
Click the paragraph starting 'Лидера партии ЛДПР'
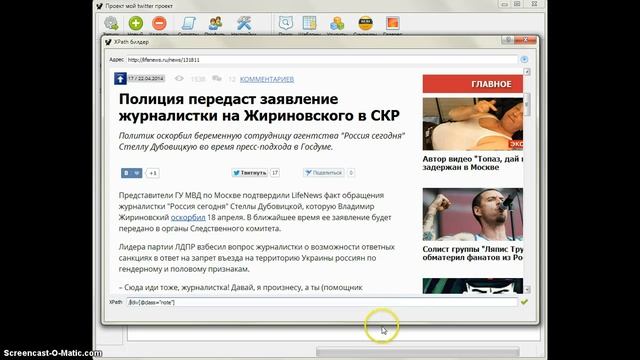click(257, 258)
